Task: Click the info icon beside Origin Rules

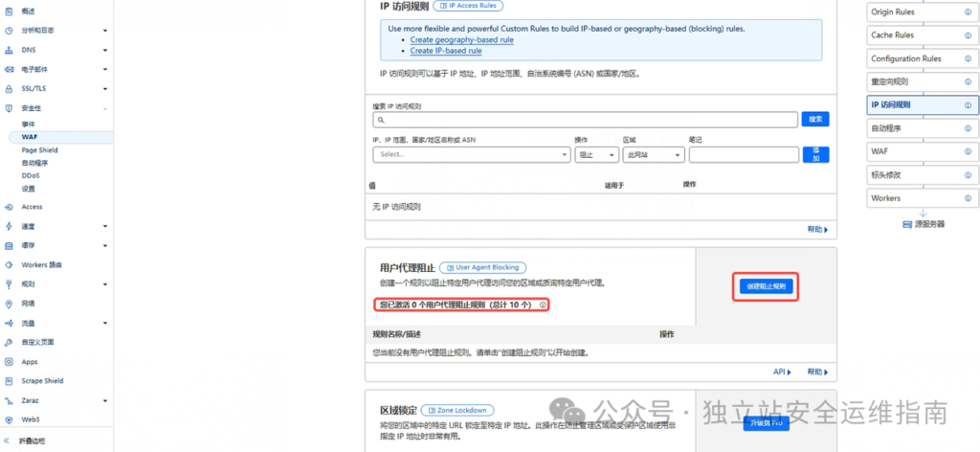Action: point(969,11)
